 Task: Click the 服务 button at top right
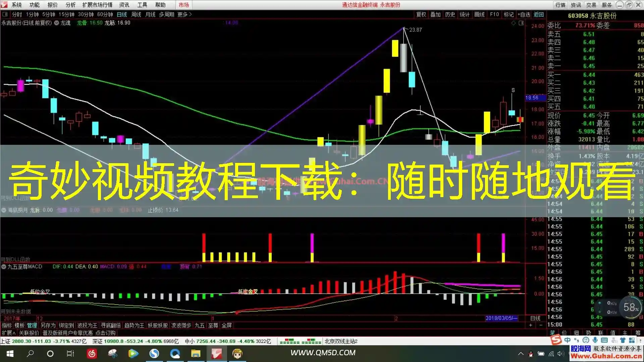point(607,5)
